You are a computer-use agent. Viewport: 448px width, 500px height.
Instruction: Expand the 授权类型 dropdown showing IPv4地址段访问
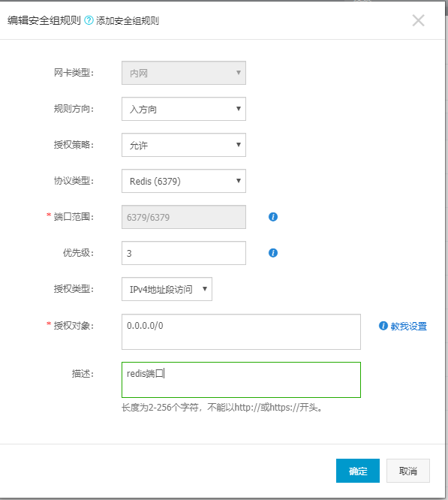point(167,289)
